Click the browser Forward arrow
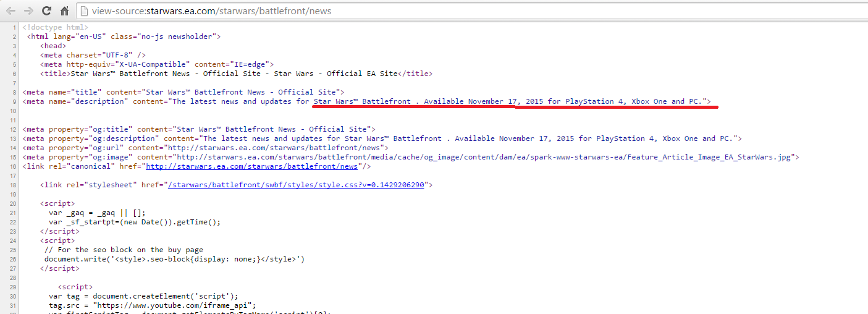This screenshot has width=868, height=314. tap(28, 11)
